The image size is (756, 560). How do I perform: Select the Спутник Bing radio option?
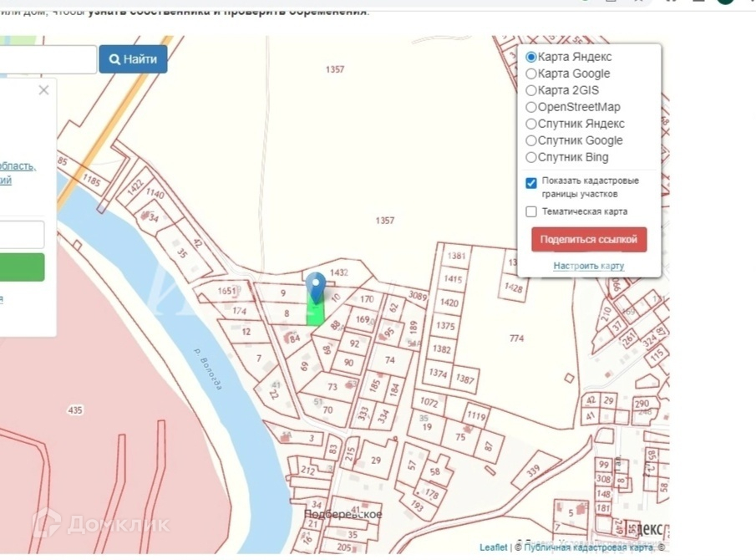click(x=530, y=157)
